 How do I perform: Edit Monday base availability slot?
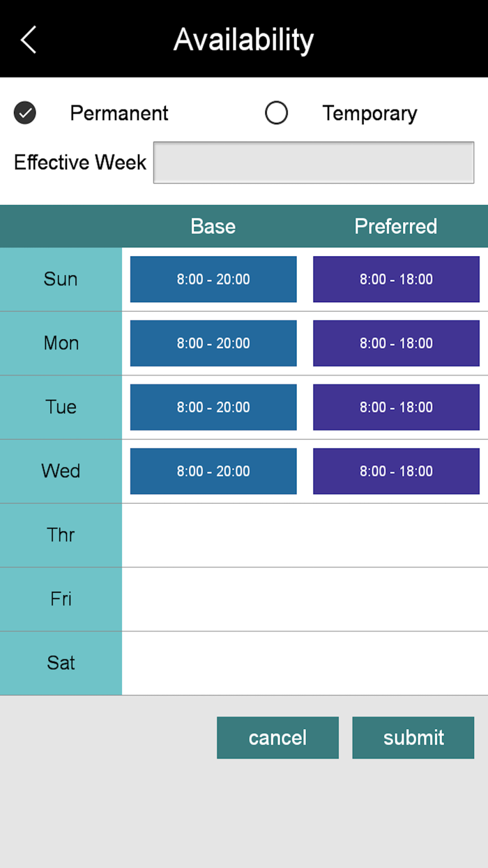coord(213,343)
